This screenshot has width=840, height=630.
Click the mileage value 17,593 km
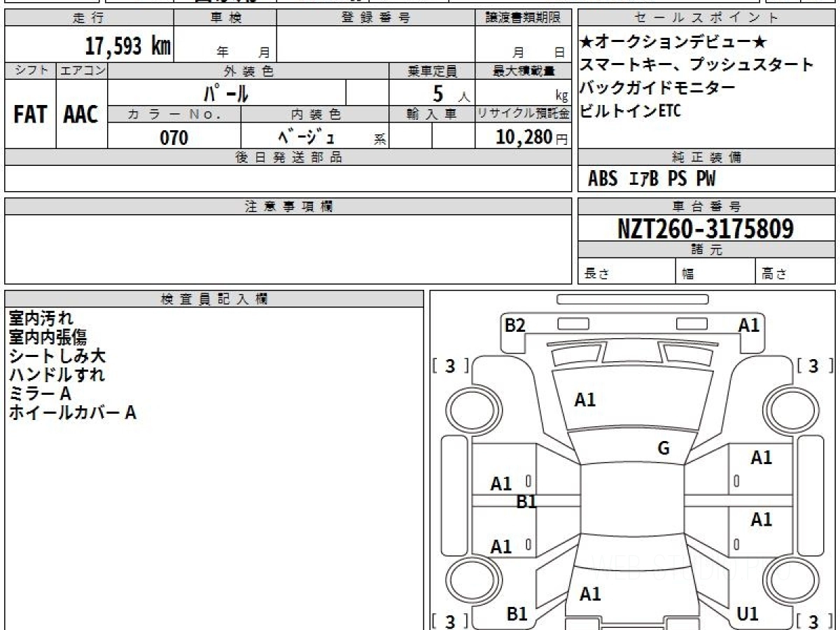click(x=127, y=47)
